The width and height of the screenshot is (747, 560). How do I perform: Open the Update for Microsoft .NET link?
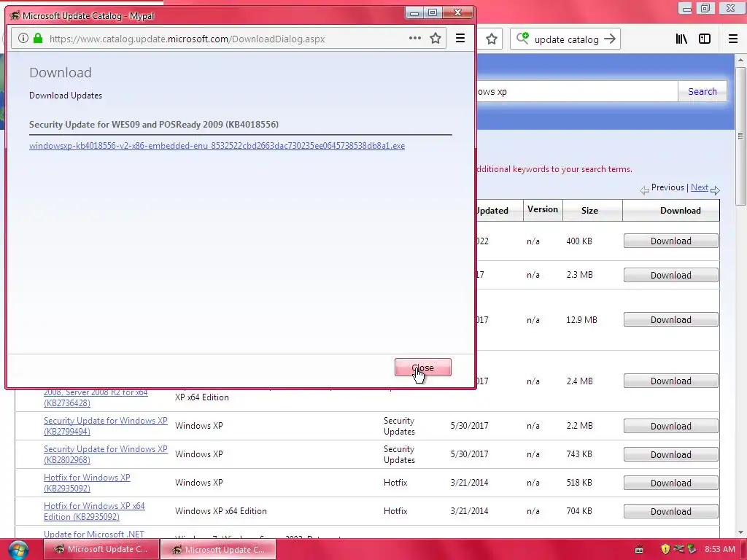(x=94, y=534)
